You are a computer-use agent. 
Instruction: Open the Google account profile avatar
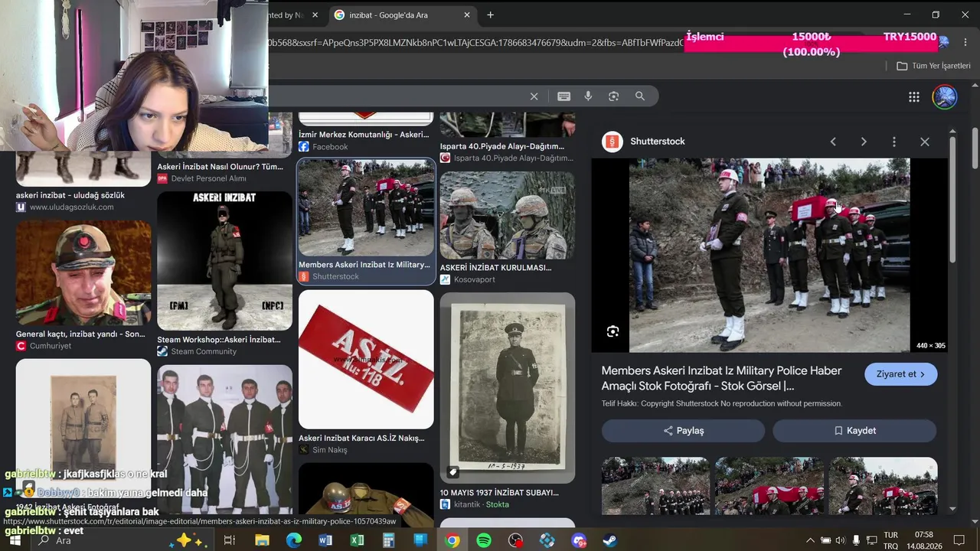[x=944, y=96]
